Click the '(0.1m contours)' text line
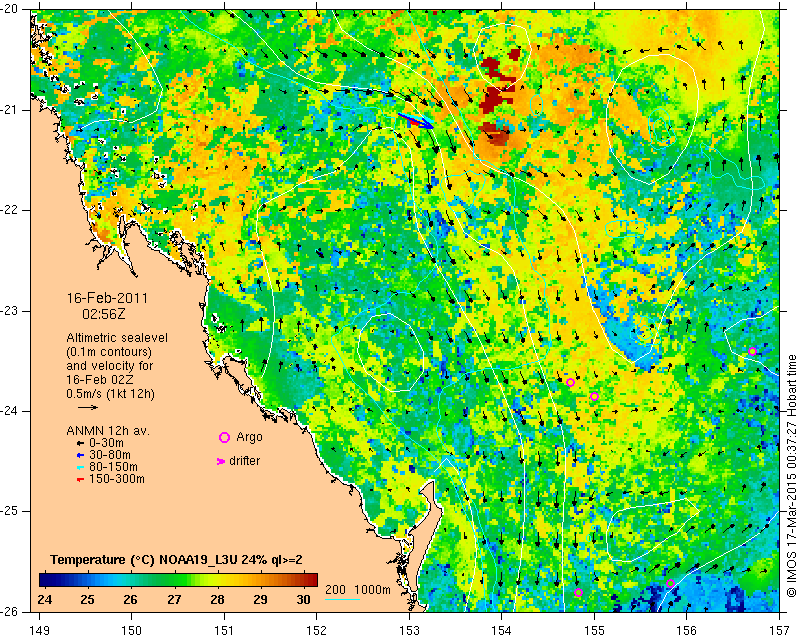 pyautogui.click(x=109, y=352)
